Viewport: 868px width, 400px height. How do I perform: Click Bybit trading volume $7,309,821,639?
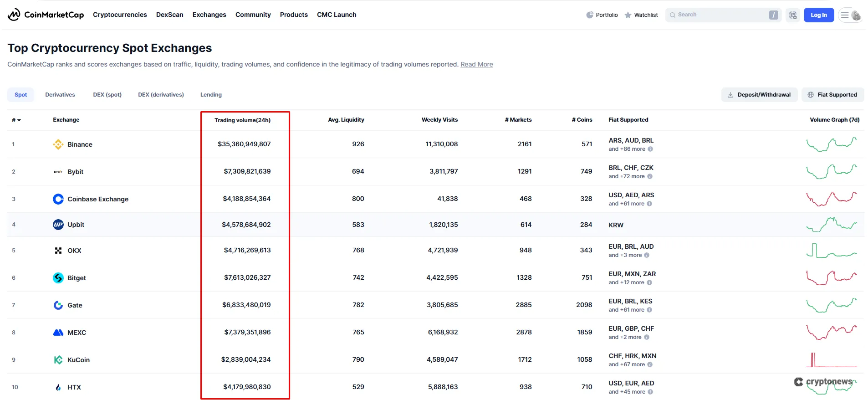(x=247, y=171)
